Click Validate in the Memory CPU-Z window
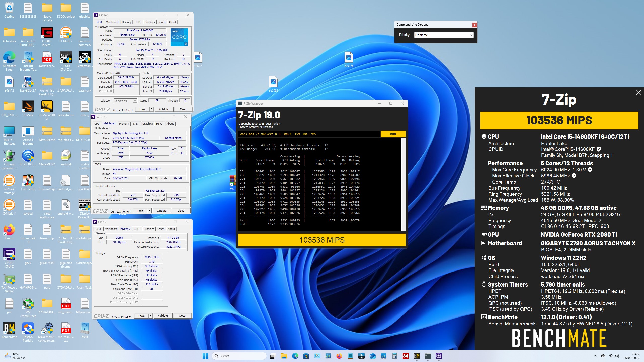 pyautogui.click(x=163, y=316)
